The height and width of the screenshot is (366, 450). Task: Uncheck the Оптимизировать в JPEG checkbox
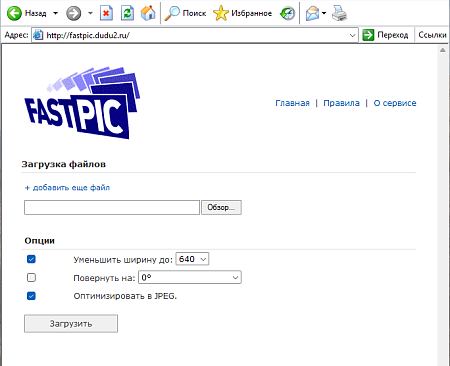click(x=31, y=296)
